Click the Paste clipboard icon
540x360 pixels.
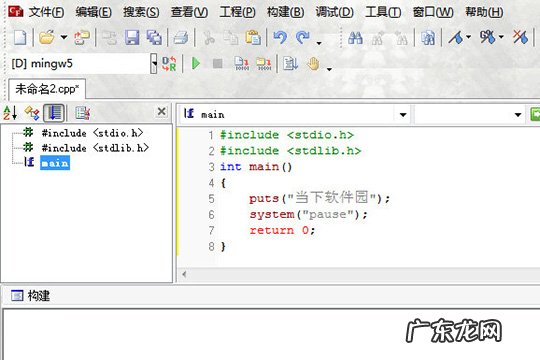point(253,37)
